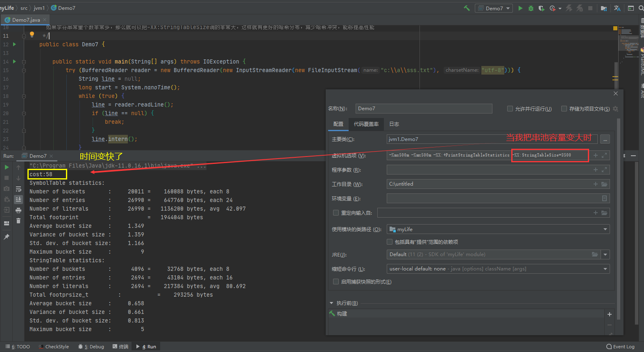Screen dimensions: 644x352
Task: Rerun Demo7 from Run panel sidebar
Action: (x=7, y=167)
